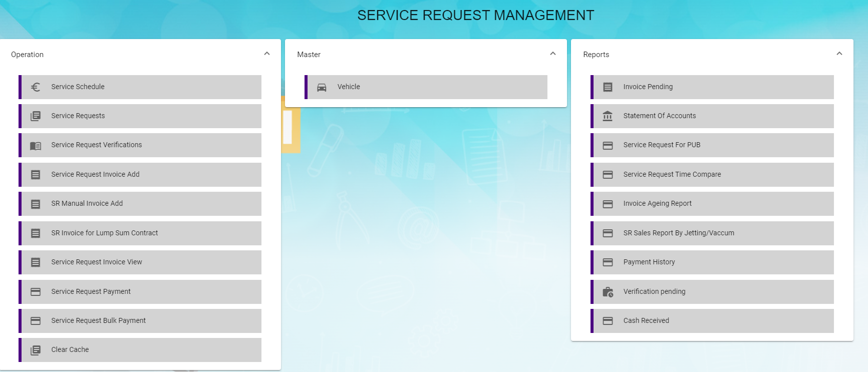Click the Service Request Management page title

coord(475,16)
